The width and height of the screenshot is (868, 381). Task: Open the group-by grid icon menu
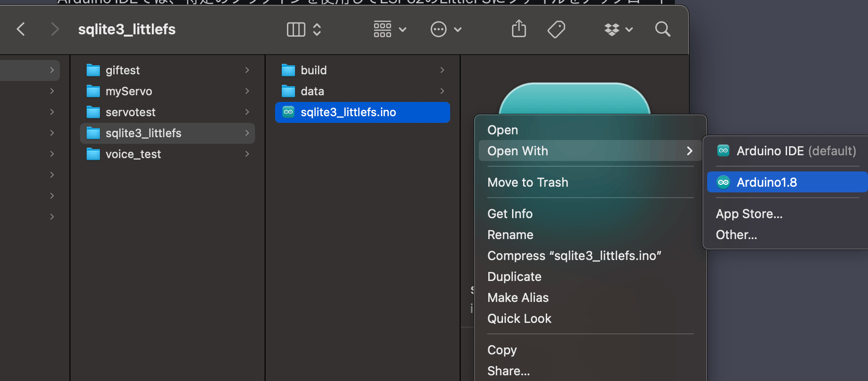click(389, 30)
